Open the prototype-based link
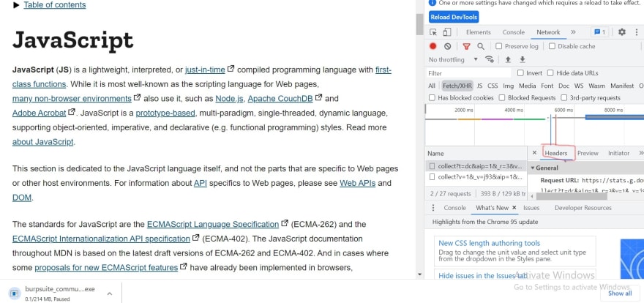 (166, 113)
